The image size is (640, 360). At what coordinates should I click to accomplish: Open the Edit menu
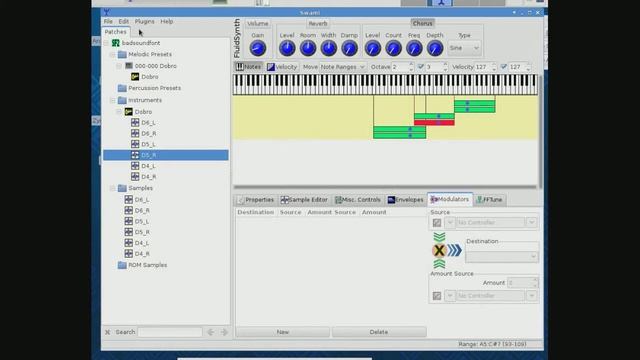(x=124, y=21)
